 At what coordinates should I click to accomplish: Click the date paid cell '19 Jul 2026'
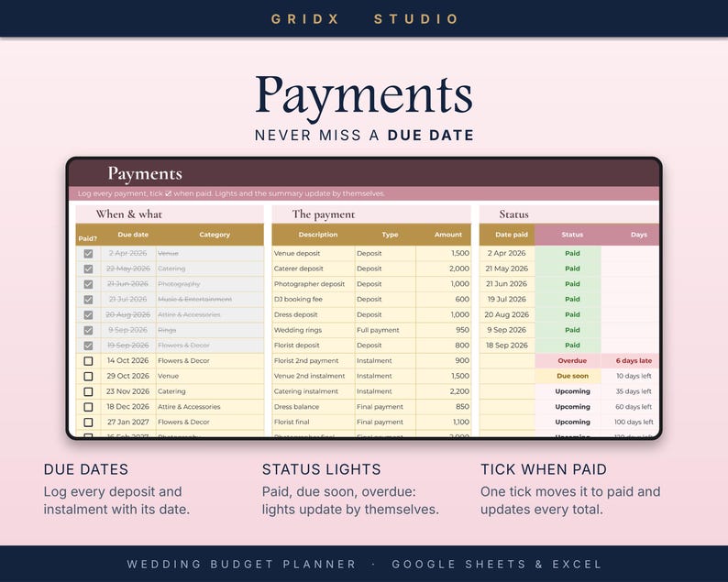(506, 300)
